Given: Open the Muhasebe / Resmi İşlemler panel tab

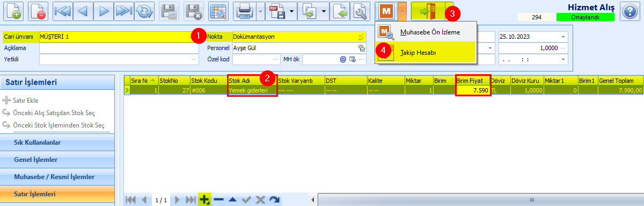Looking at the screenshot, I should pyautogui.click(x=57, y=176).
